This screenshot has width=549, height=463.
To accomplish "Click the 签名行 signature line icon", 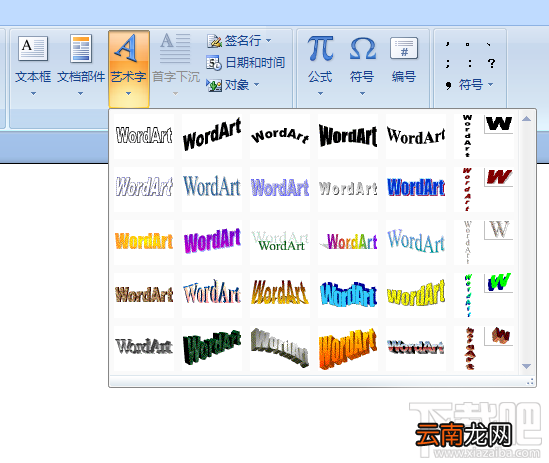I will 214,41.
